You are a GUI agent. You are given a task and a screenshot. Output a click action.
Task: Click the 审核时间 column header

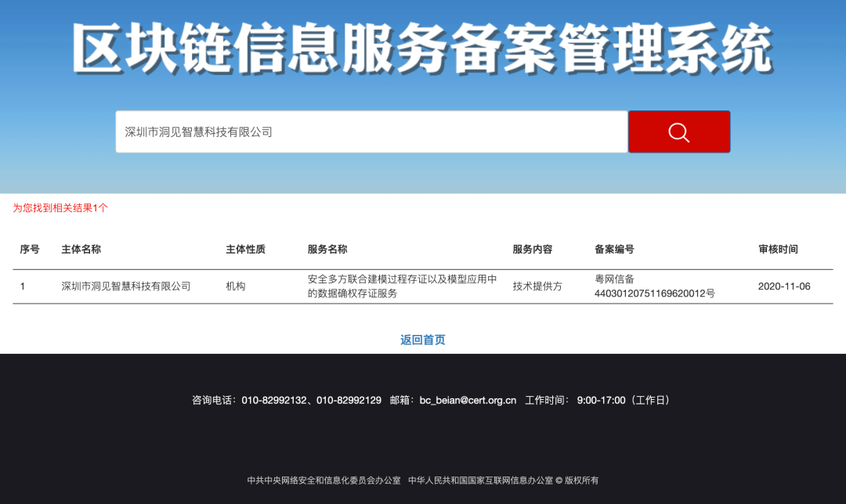tap(778, 249)
